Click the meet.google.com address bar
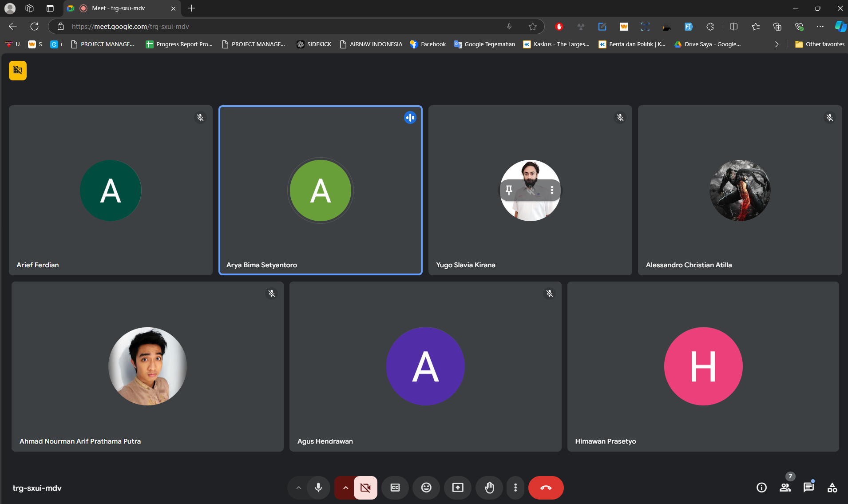Viewport: 848px width, 504px height. (x=284, y=27)
